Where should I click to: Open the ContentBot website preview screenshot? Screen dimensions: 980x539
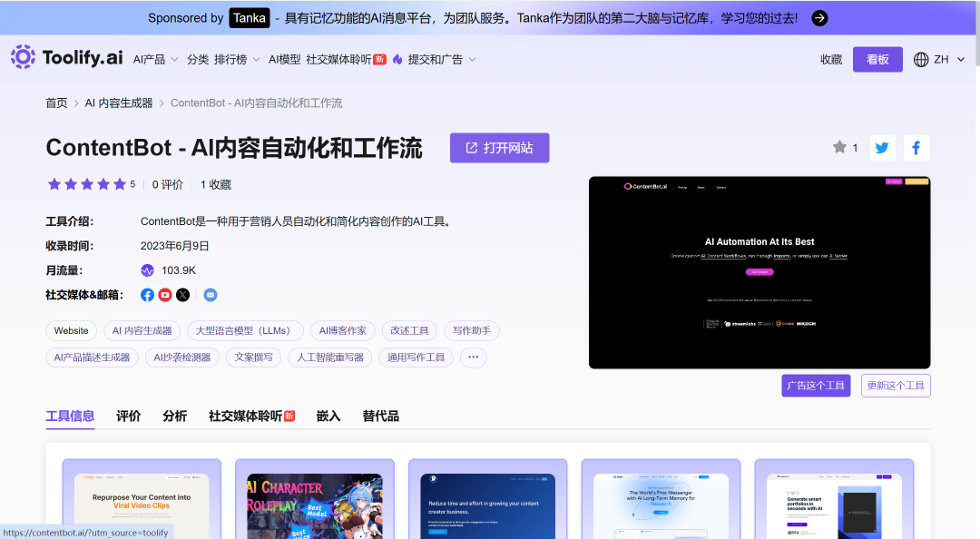(x=759, y=272)
